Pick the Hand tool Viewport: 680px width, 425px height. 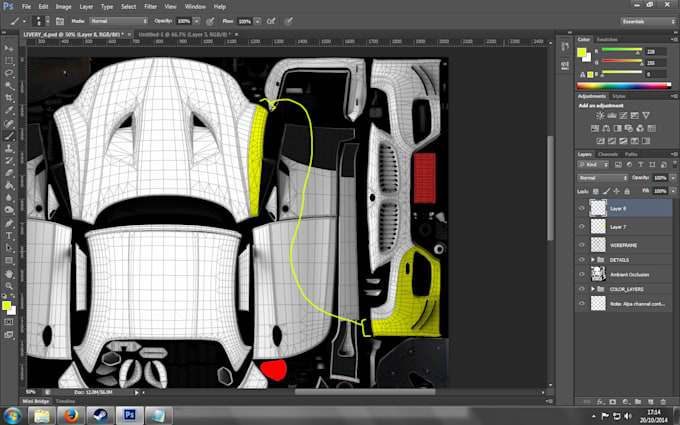(x=9, y=274)
